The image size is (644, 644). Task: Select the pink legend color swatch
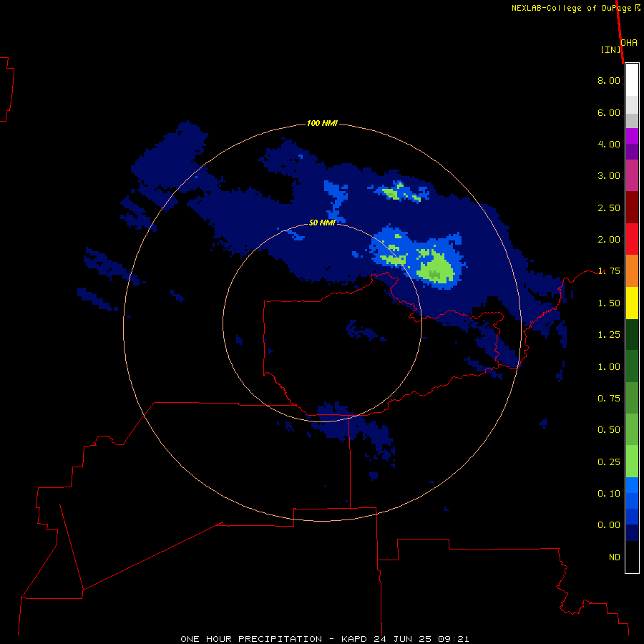click(632, 176)
